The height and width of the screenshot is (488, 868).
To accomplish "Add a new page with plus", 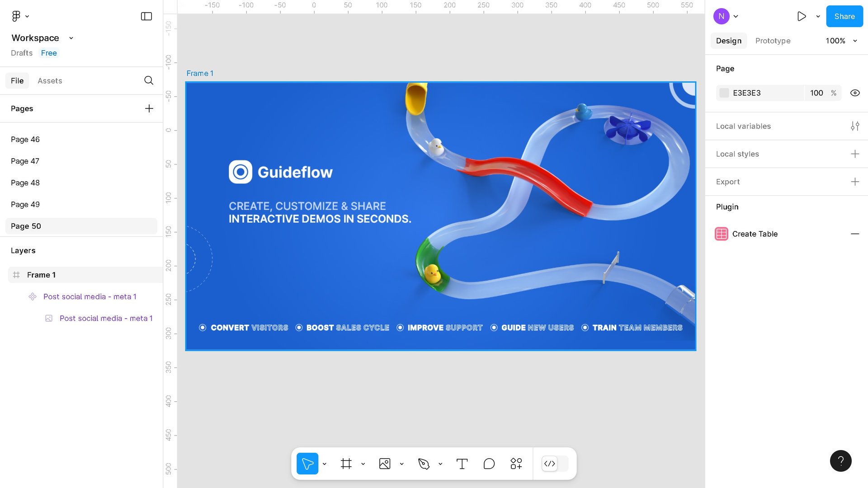I will [149, 108].
